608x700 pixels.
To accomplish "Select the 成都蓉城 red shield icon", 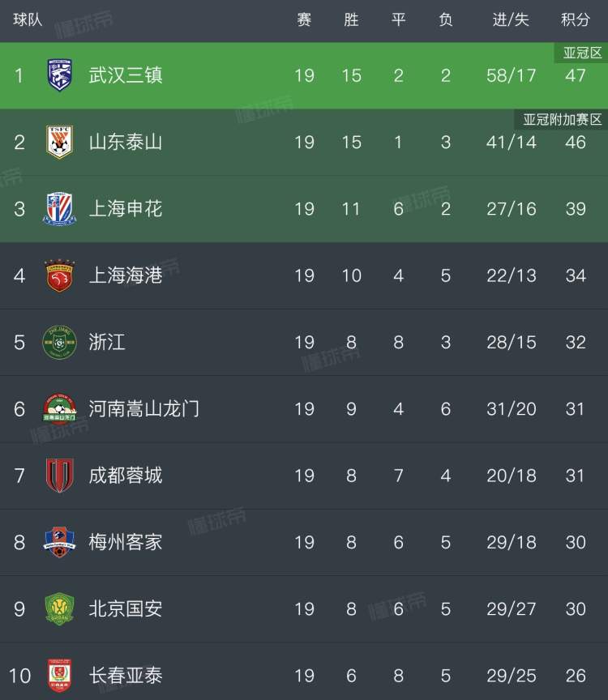I will pyautogui.click(x=60, y=476).
